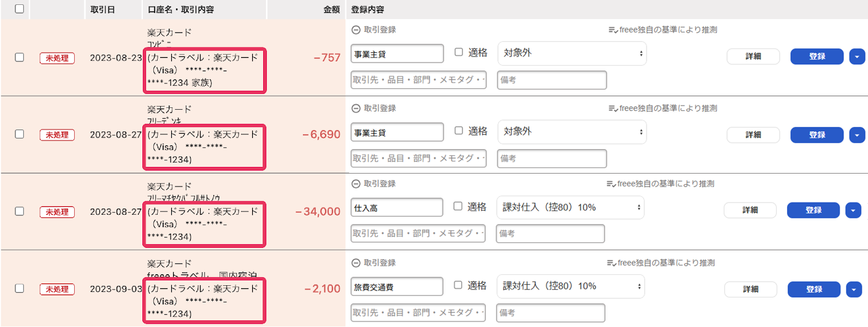Screen dimensions: 868x327
Task: Open 課対仕入 dropdown in -34,000 row
Action: click(x=570, y=207)
